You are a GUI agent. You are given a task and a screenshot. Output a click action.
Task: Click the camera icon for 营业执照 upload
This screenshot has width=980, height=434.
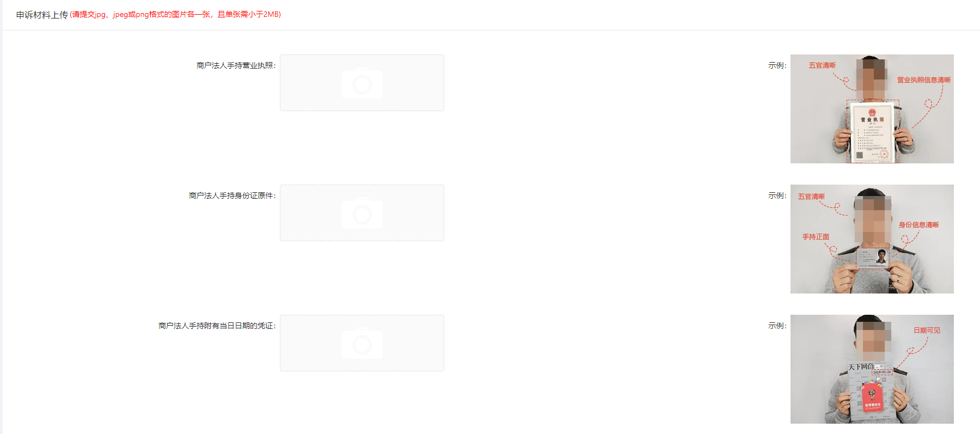click(362, 83)
